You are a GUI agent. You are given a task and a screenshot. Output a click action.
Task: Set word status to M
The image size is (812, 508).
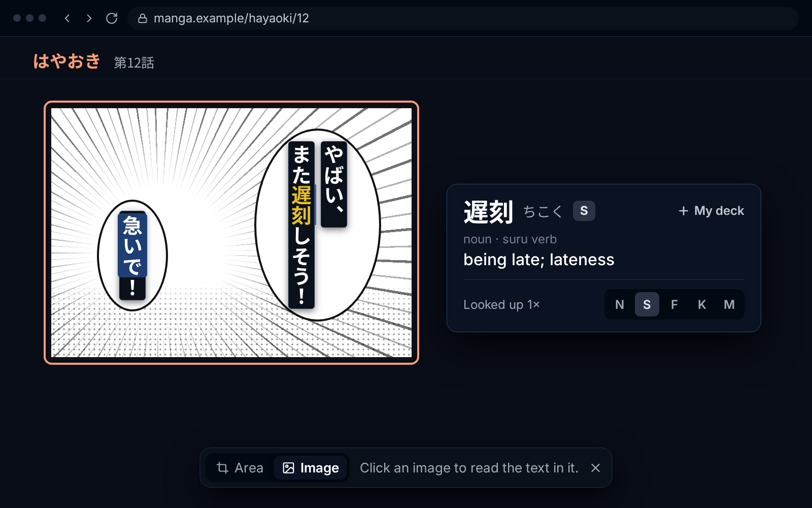coord(729,304)
